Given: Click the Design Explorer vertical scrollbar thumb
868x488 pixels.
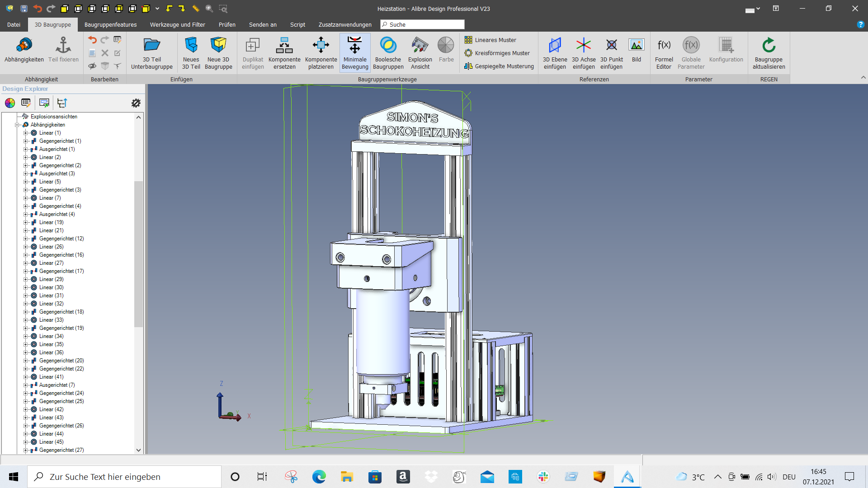Looking at the screenshot, I should (x=138, y=253).
